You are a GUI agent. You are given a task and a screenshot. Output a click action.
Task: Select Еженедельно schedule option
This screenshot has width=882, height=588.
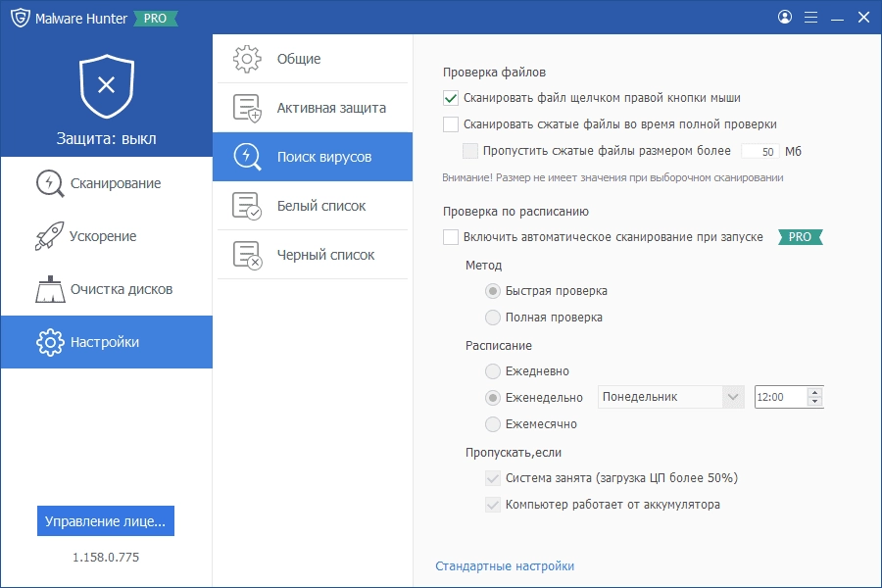click(493, 398)
